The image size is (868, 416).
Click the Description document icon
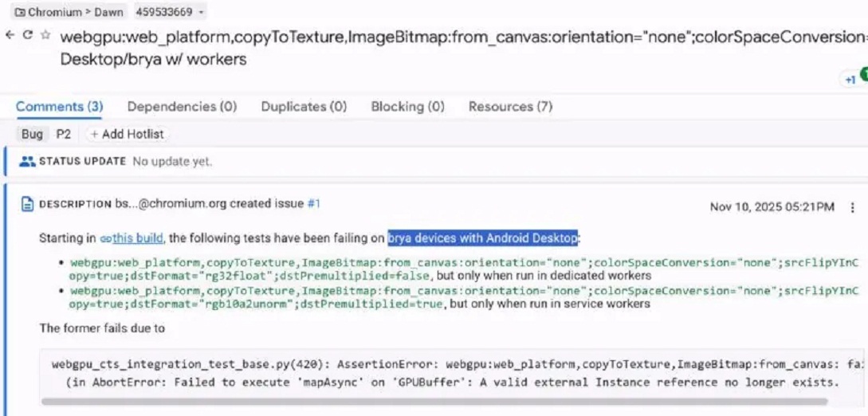pyautogui.click(x=28, y=204)
